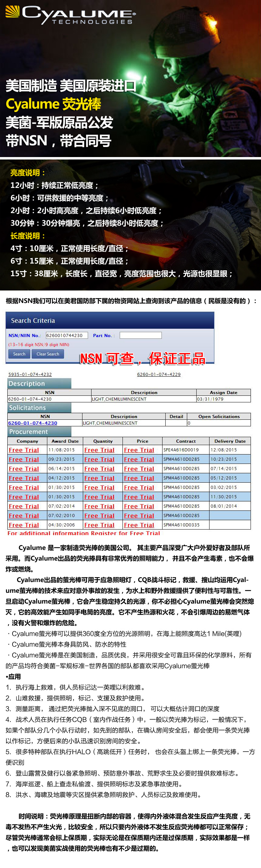Open Company Free Trial in 07/02/2010 row
The width and height of the screenshot is (261, 868).
24,516
